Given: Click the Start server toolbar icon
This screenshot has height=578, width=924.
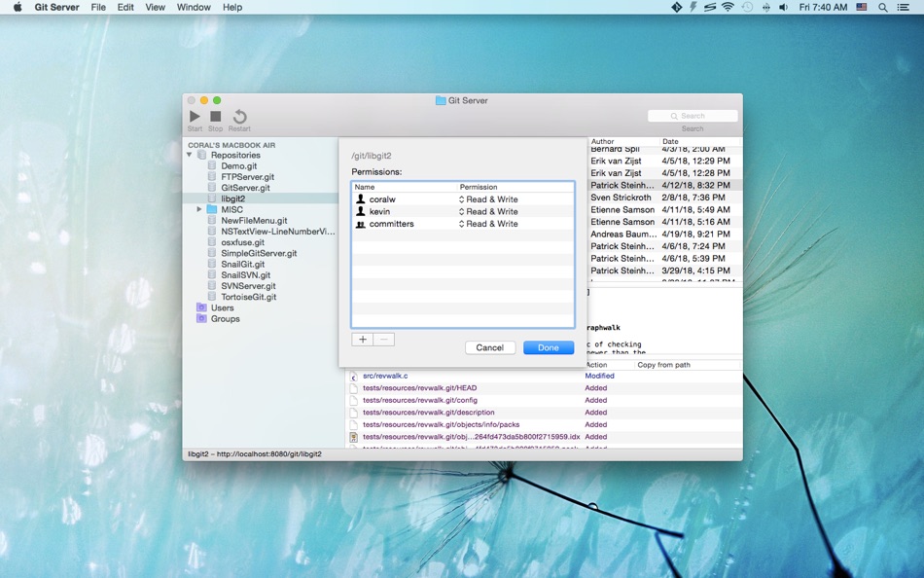Looking at the screenshot, I should pos(195,117).
